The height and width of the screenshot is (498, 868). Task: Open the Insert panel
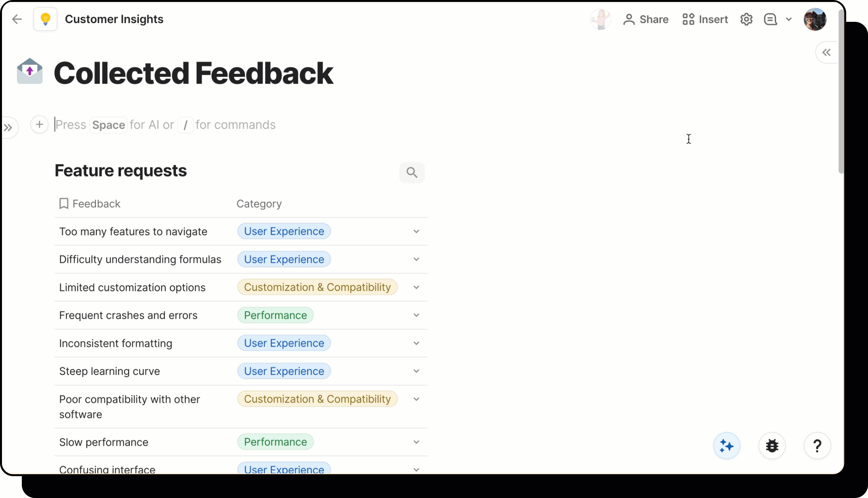pos(705,19)
